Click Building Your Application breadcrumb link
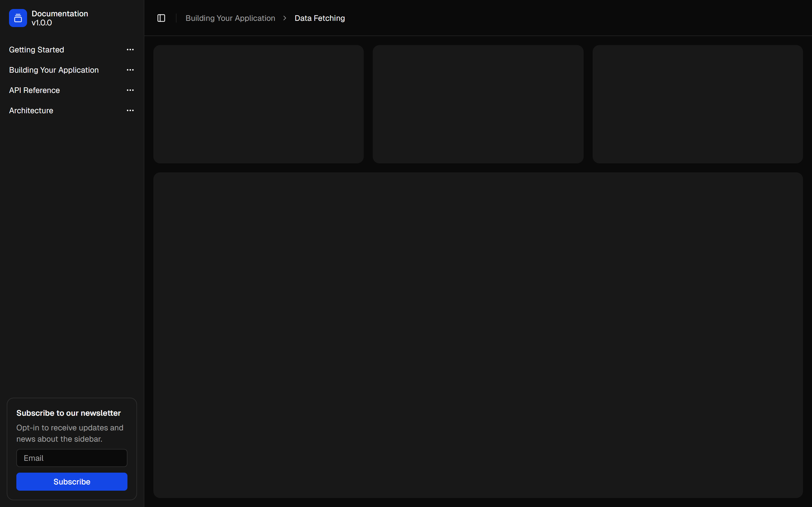This screenshot has height=507, width=812. point(230,18)
